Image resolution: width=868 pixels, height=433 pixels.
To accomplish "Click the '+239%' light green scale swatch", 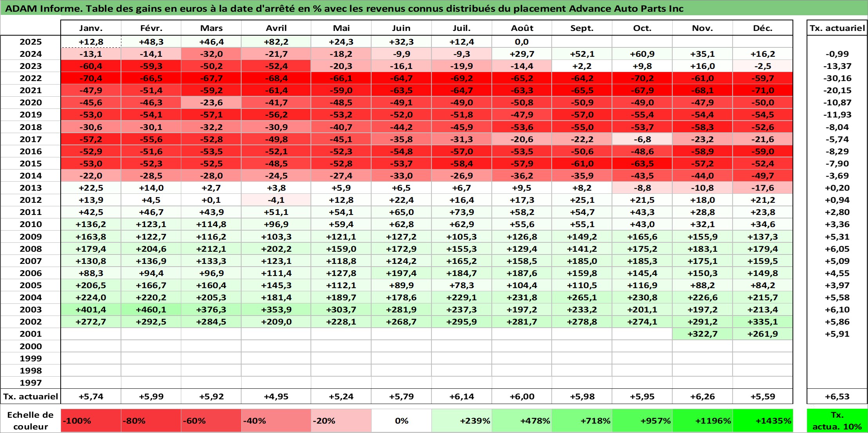I will pos(462,420).
